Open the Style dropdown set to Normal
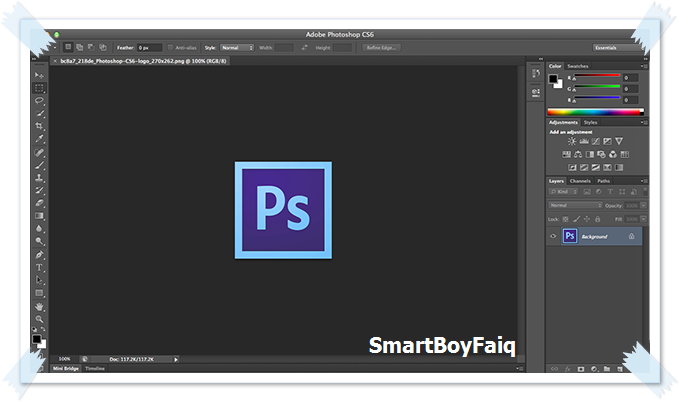 [236, 48]
